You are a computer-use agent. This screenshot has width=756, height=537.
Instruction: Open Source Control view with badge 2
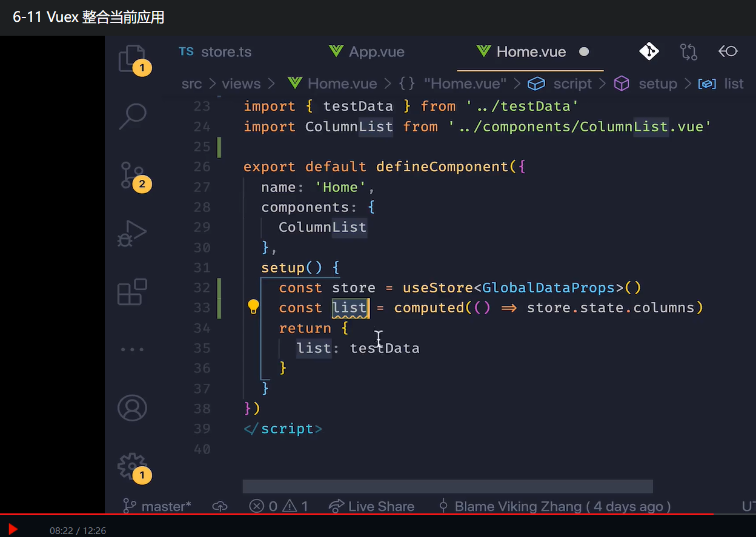[132, 176]
